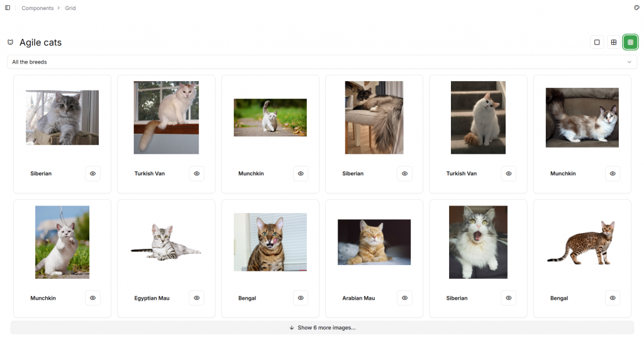
Task: Click Siberian label under window cat photo
Action: pos(41,173)
